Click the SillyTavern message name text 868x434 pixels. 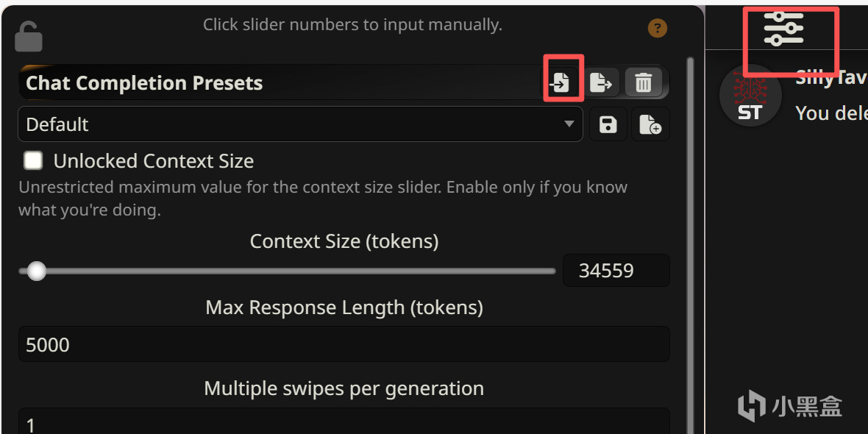[x=831, y=78]
